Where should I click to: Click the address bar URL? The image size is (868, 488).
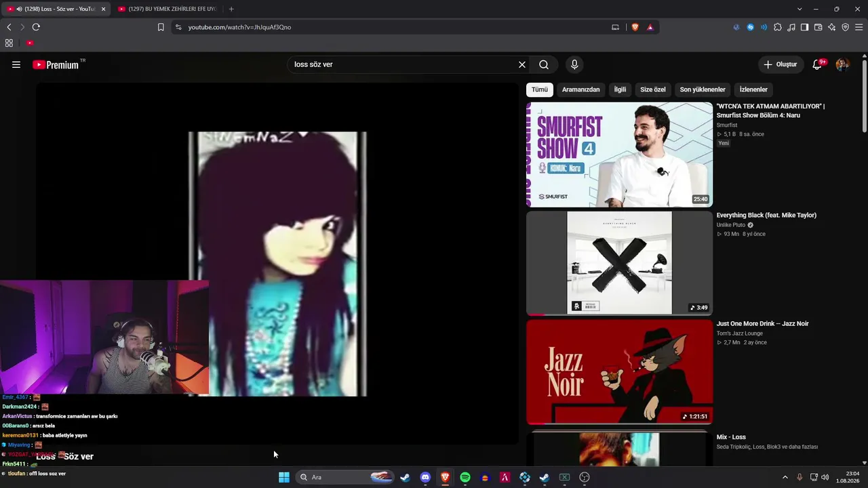(x=239, y=27)
